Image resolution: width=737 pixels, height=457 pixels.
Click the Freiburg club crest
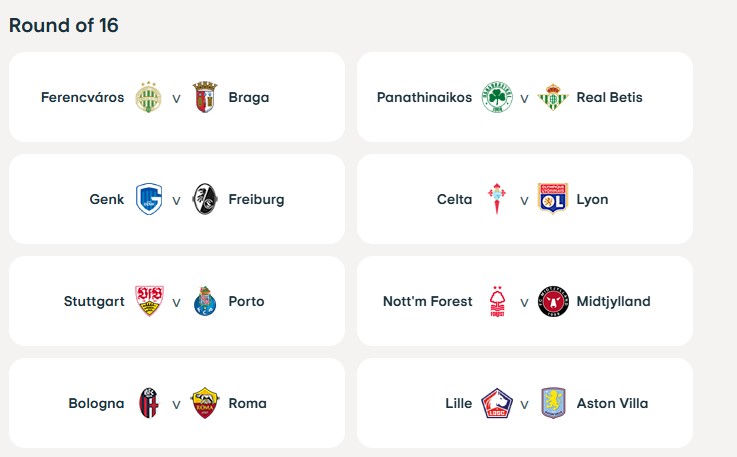(x=205, y=199)
